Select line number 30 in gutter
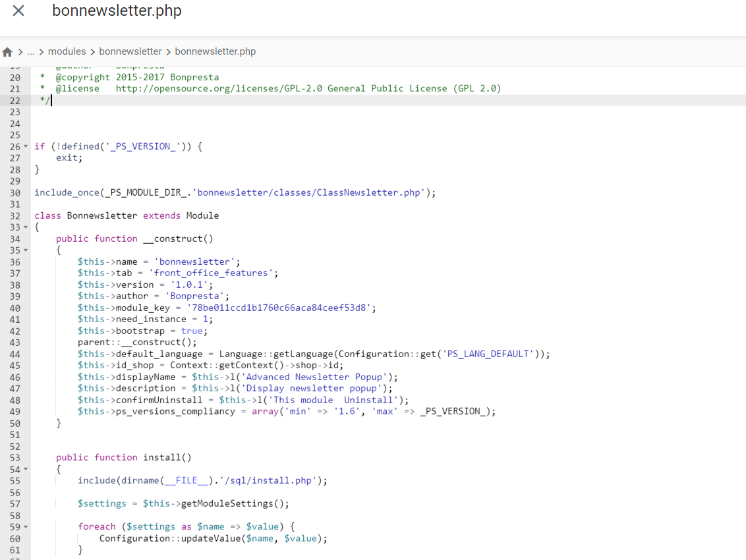The image size is (746, 560). (x=15, y=192)
